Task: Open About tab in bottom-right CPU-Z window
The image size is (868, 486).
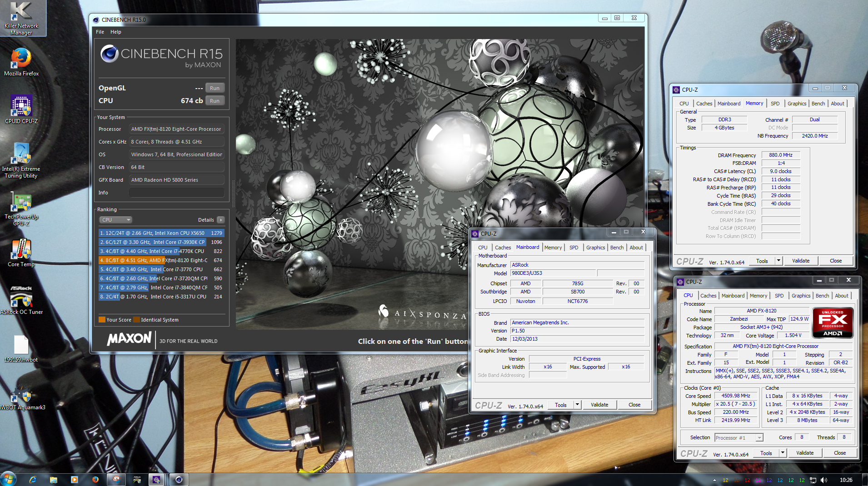Action: (x=842, y=296)
